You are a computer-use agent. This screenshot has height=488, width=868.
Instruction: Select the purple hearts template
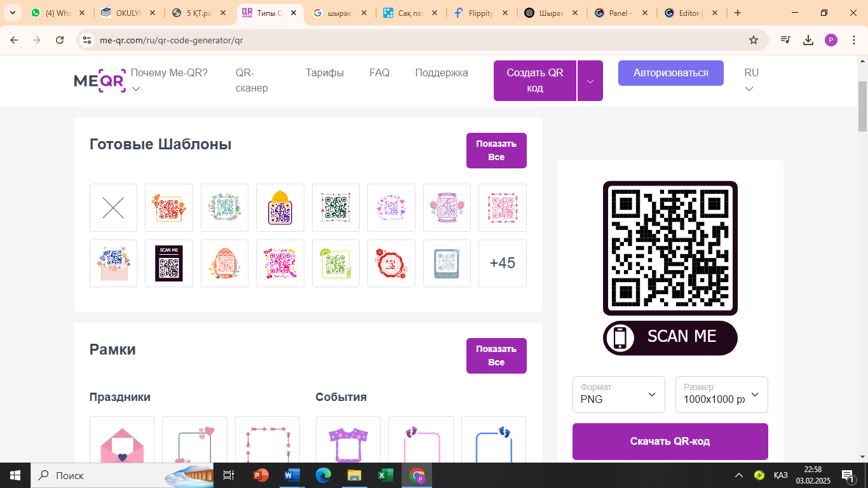point(391,208)
